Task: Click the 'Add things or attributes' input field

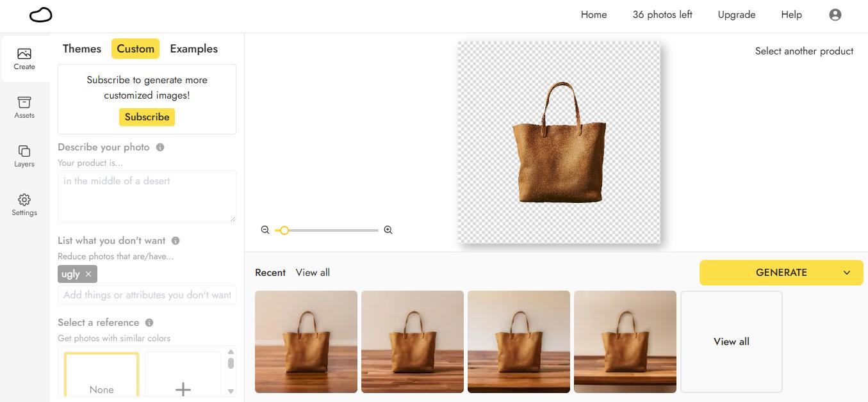Action: pos(147,295)
